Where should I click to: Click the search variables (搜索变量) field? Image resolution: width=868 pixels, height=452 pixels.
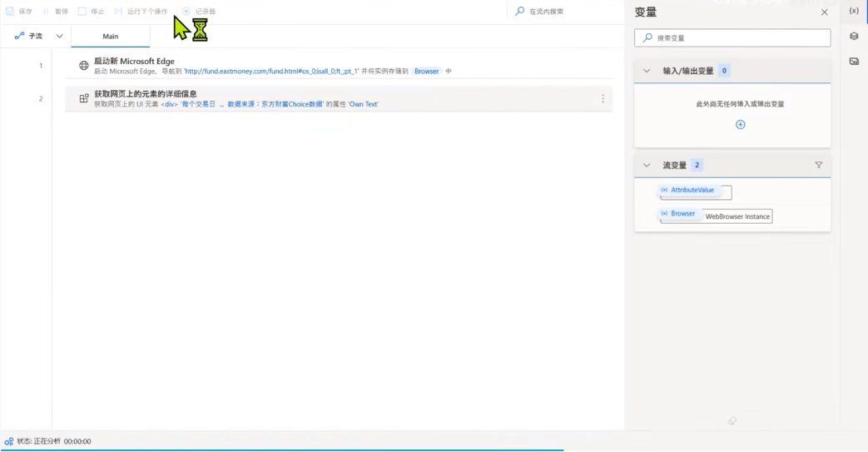(x=732, y=37)
